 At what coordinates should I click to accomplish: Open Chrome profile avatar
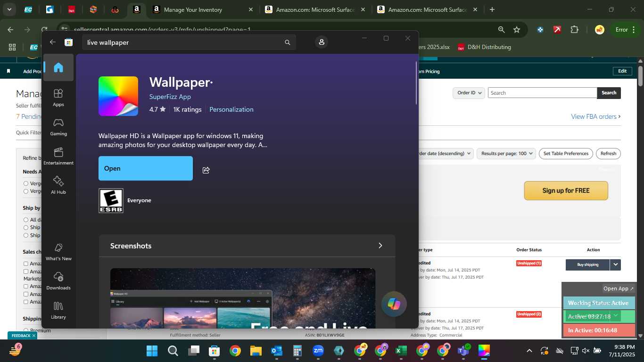click(x=600, y=30)
